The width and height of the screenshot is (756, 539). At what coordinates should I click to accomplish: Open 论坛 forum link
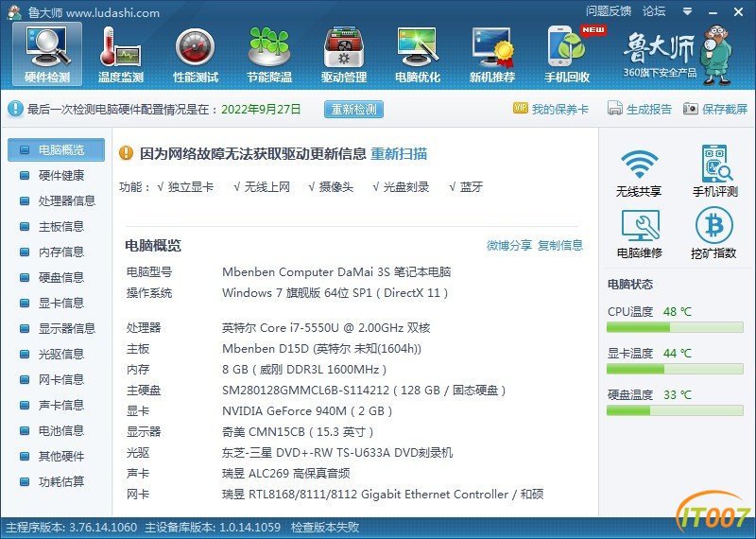tap(654, 11)
